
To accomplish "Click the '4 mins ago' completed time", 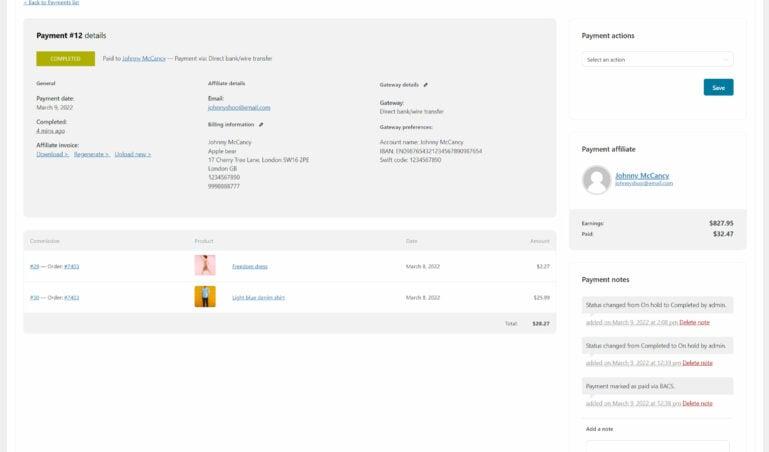I will click(51, 131).
